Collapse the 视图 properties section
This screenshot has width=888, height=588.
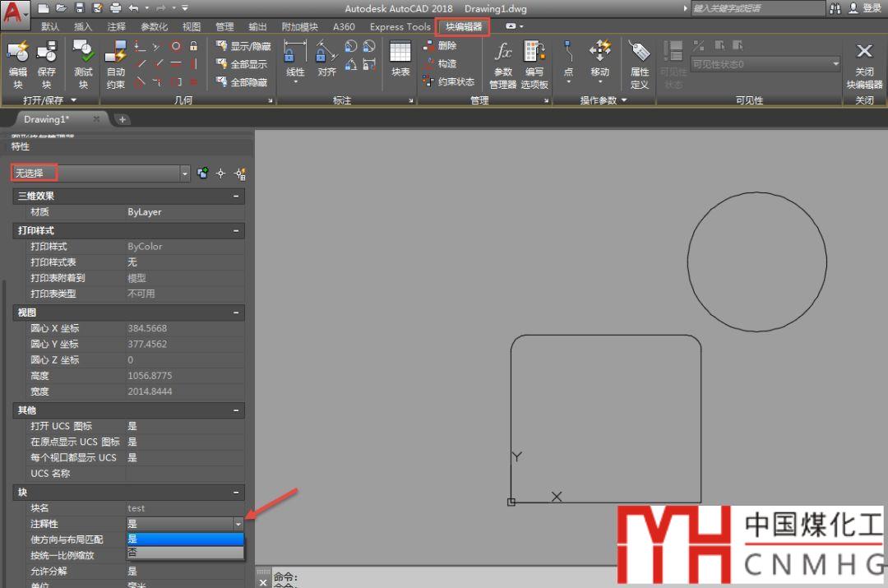pyautogui.click(x=237, y=313)
